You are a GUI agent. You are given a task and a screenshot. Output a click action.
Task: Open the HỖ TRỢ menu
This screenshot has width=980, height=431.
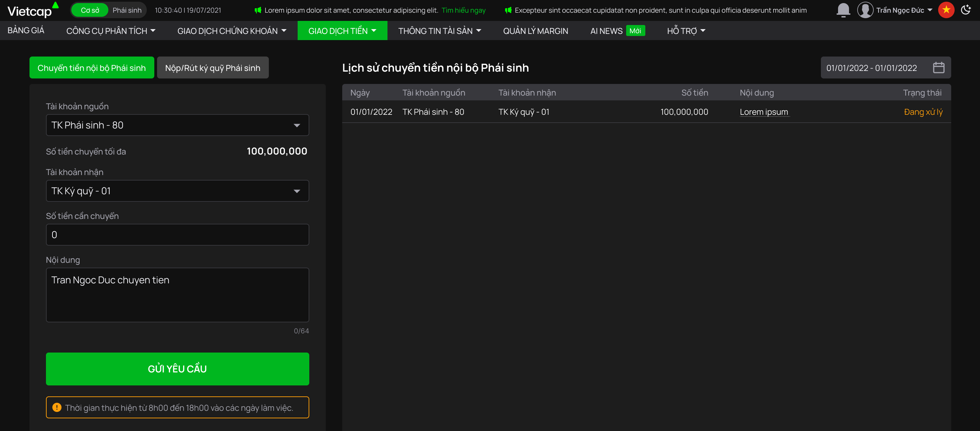pyautogui.click(x=686, y=31)
